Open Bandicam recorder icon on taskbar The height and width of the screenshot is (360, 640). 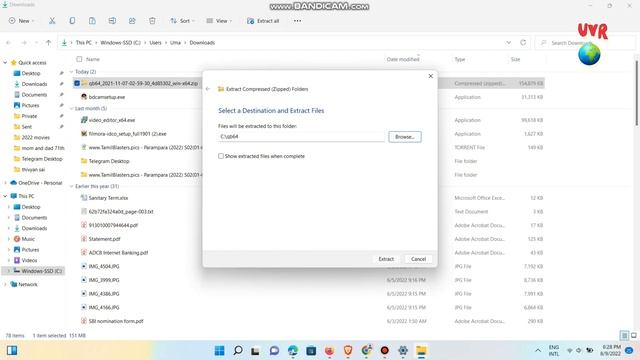384,351
